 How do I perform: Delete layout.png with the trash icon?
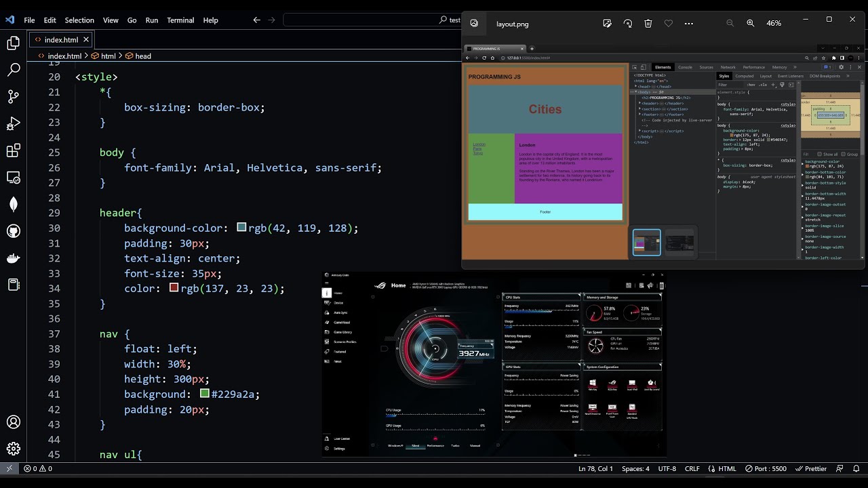pyautogui.click(x=648, y=23)
